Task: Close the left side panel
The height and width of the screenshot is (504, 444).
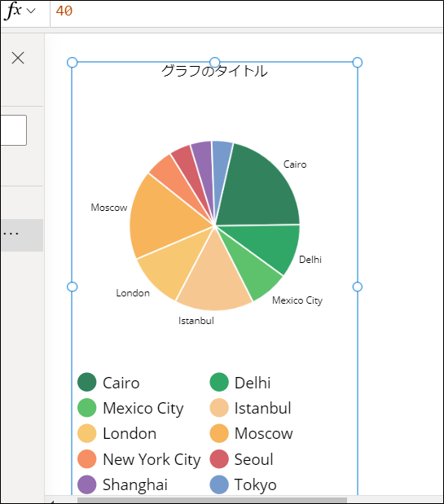Action: (18, 58)
